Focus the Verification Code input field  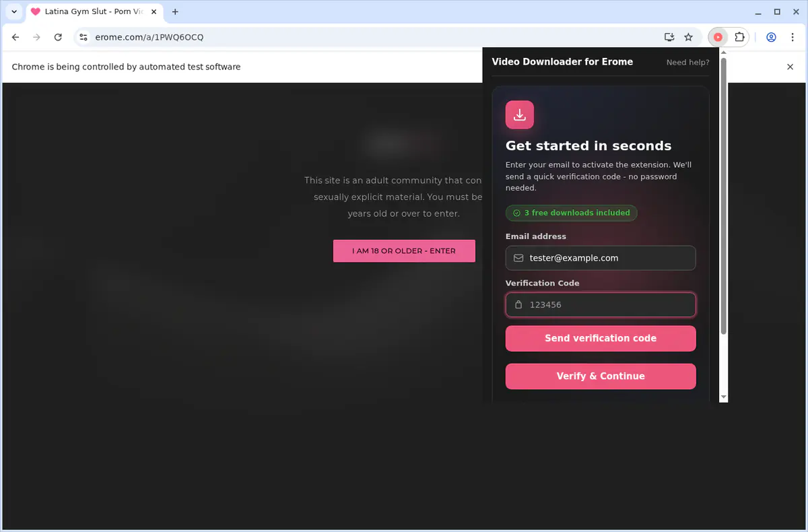(x=601, y=304)
